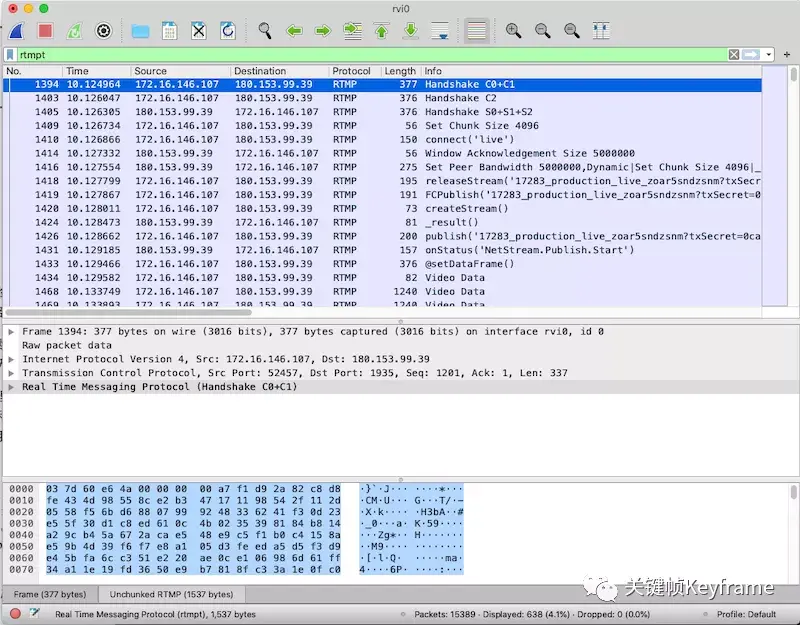Reset text to normal size
The image size is (800, 625).
tap(571, 31)
